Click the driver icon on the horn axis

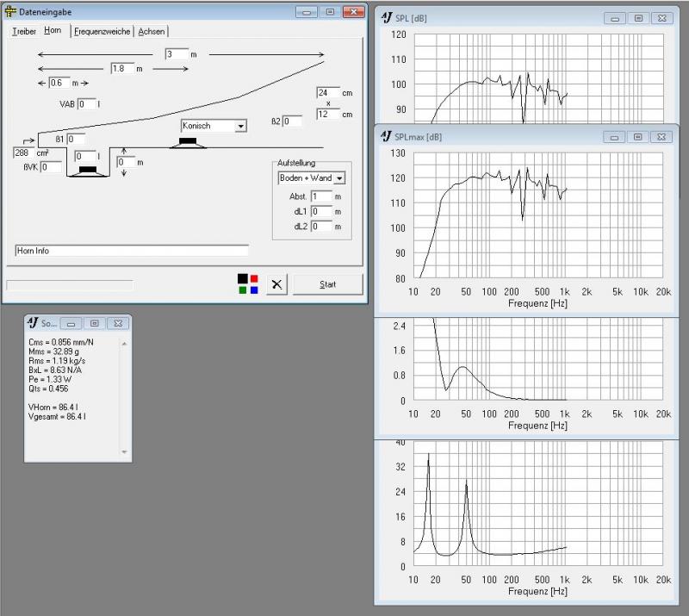pyautogui.click(x=188, y=143)
